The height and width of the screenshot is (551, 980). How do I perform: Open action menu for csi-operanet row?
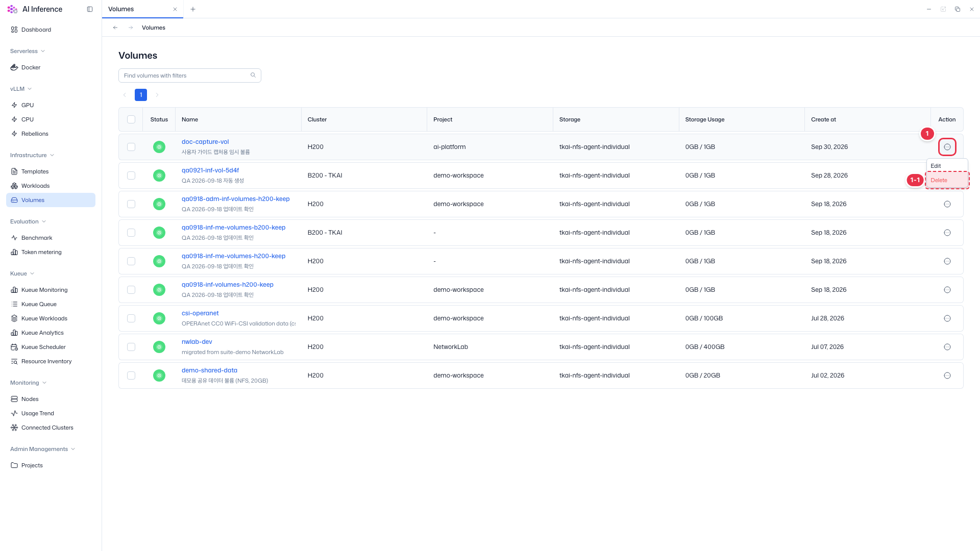(x=947, y=318)
